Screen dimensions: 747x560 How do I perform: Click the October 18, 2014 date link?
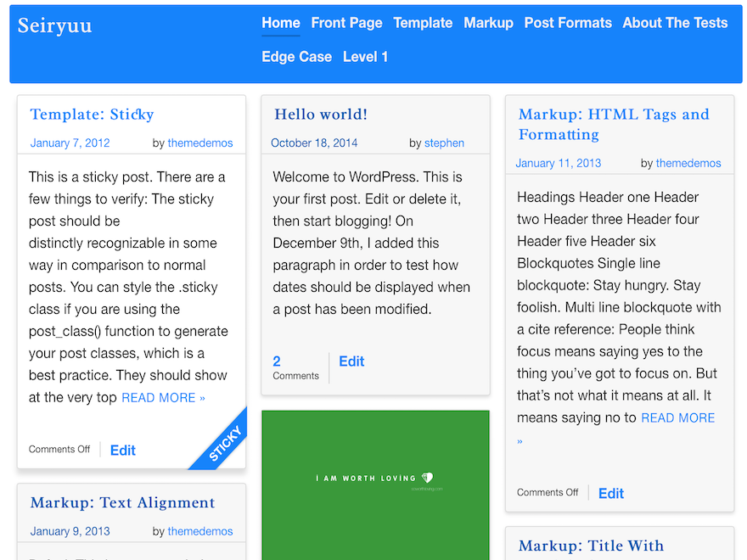pyautogui.click(x=314, y=143)
